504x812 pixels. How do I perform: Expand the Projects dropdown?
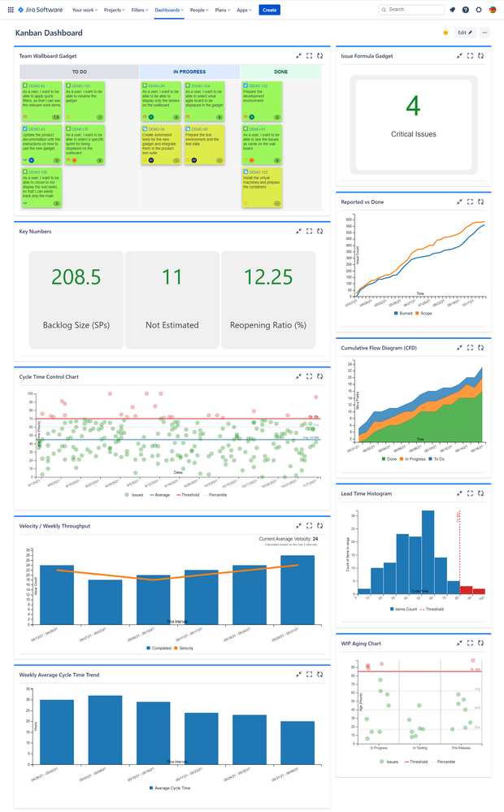[115, 10]
